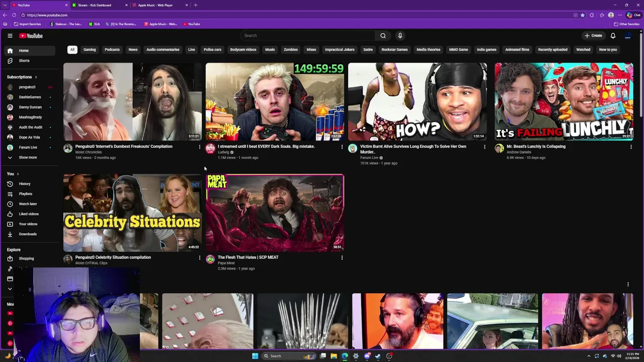Image resolution: width=644 pixels, height=362 pixels.
Task: Open Shorts shelf more-options menu
Action: pos(628,285)
